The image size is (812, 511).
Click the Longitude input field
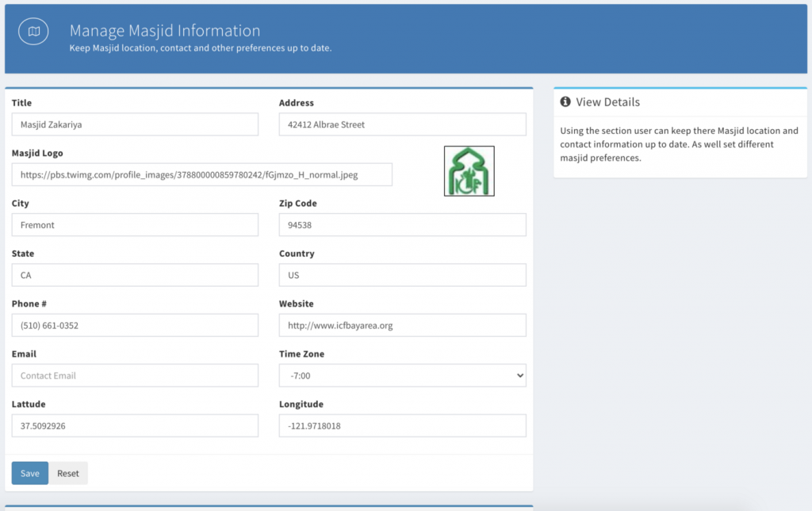point(402,425)
